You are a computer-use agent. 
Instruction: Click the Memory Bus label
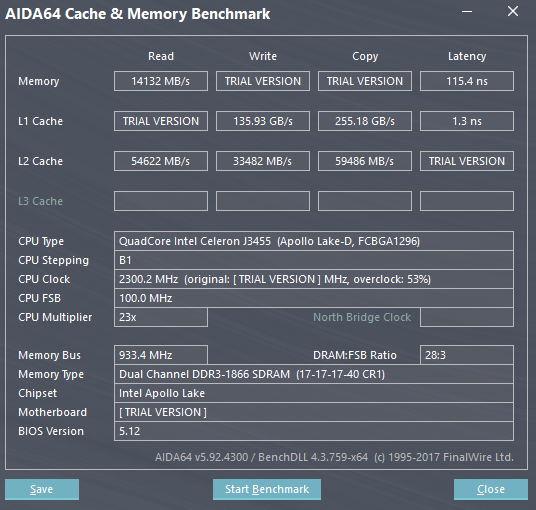click(50, 355)
